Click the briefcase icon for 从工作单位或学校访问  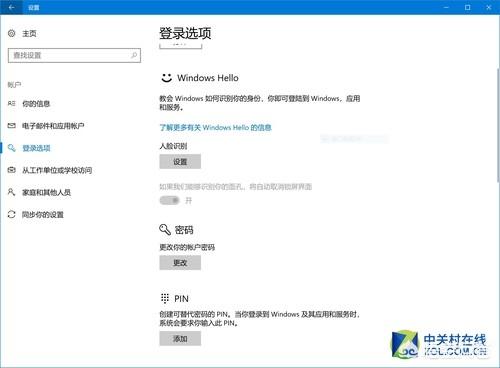[12, 170]
